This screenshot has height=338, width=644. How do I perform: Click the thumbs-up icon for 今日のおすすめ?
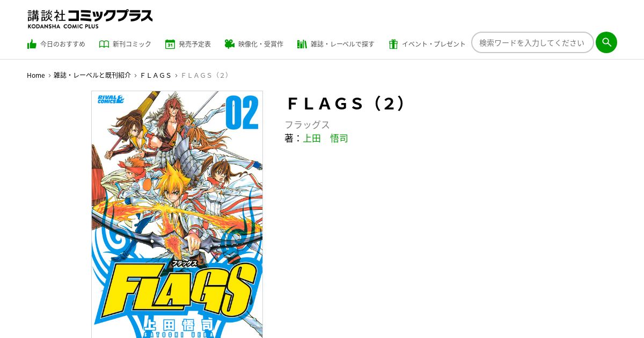pyautogui.click(x=32, y=44)
